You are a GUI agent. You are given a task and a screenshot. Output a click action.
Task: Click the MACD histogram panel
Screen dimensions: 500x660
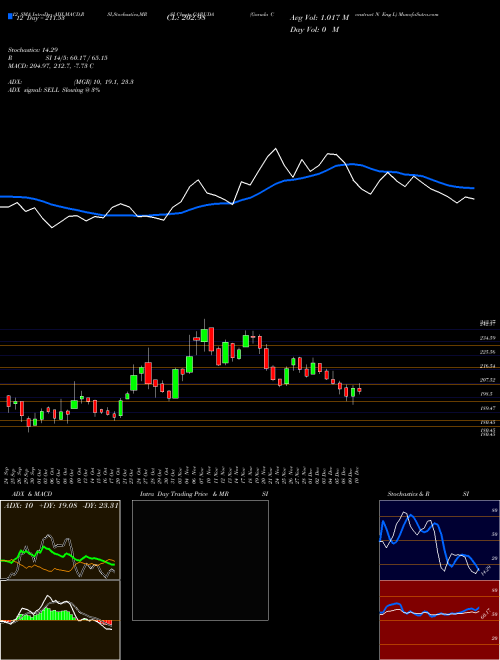[x=60, y=620]
